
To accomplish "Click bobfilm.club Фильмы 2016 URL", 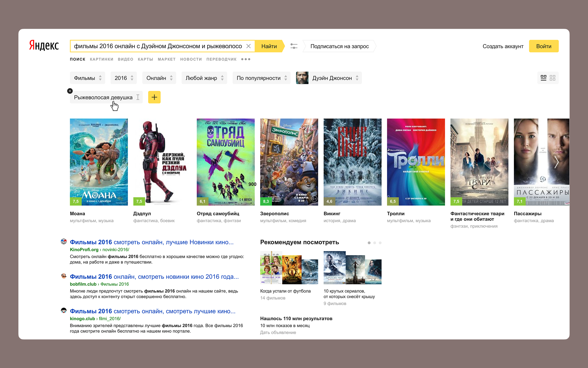I will [99, 284].
